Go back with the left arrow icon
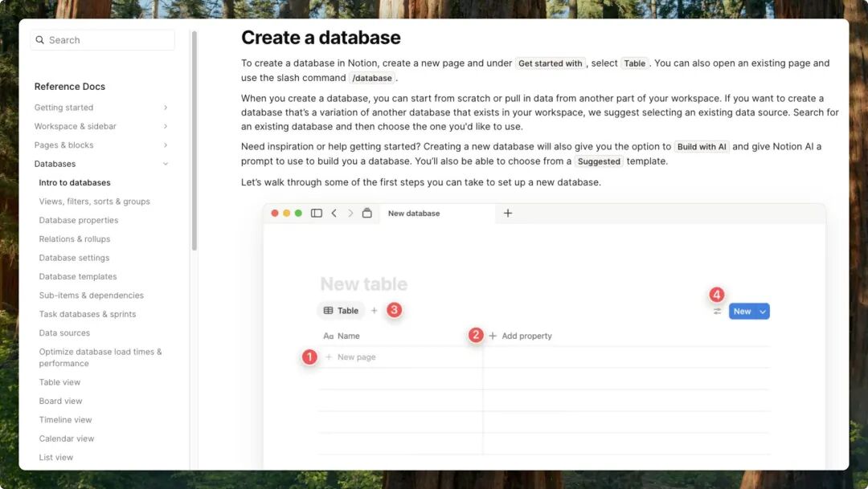 click(x=334, y=213)
